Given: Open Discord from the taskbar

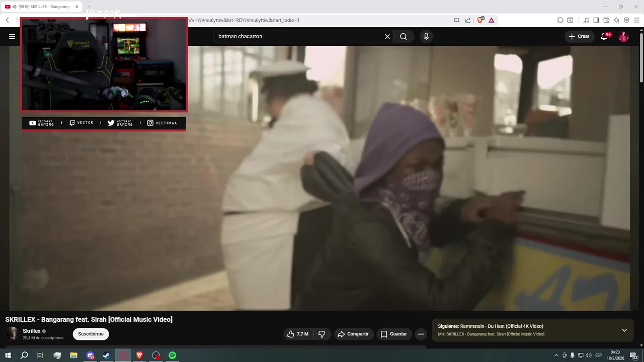Looking at the screenshot, I should pyautogui.click(x=90, y=355).
